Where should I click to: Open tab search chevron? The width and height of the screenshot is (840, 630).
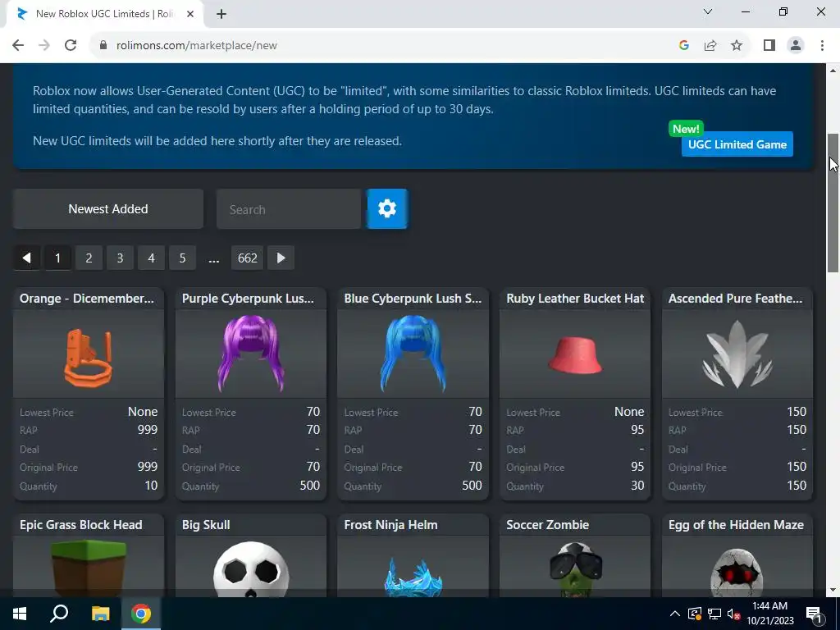[708, 11]
